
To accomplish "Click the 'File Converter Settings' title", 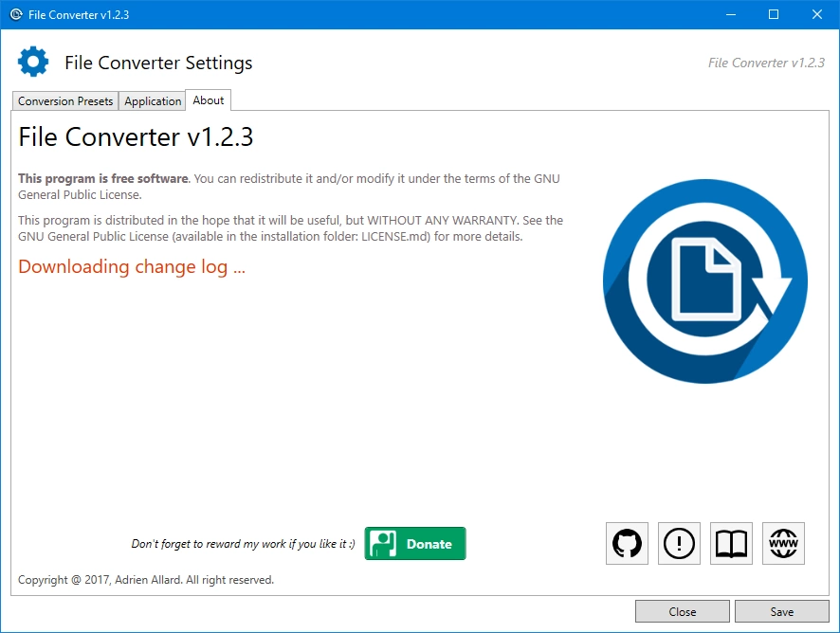I will coord(158,63).
